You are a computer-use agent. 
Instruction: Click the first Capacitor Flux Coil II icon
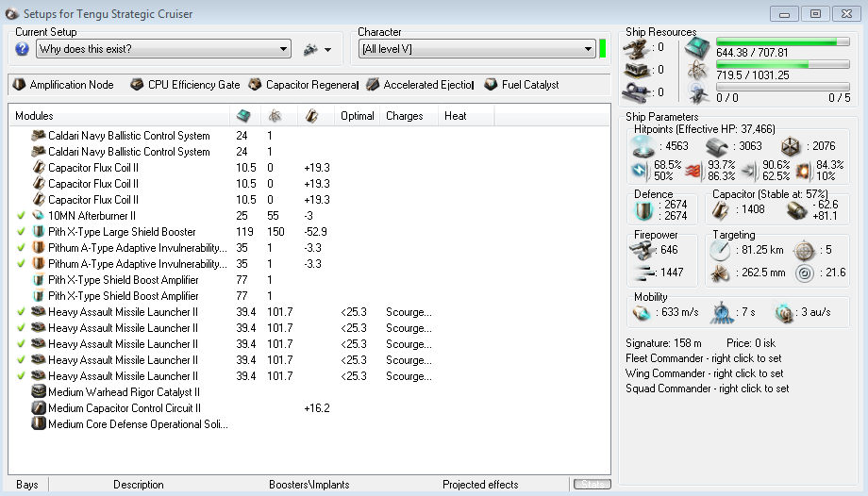(x=39, y=167)
